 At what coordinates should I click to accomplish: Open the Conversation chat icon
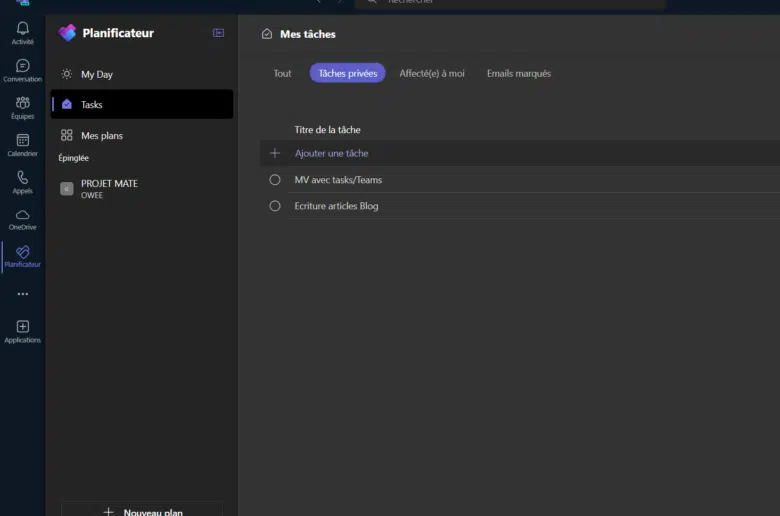pos(22,66)
